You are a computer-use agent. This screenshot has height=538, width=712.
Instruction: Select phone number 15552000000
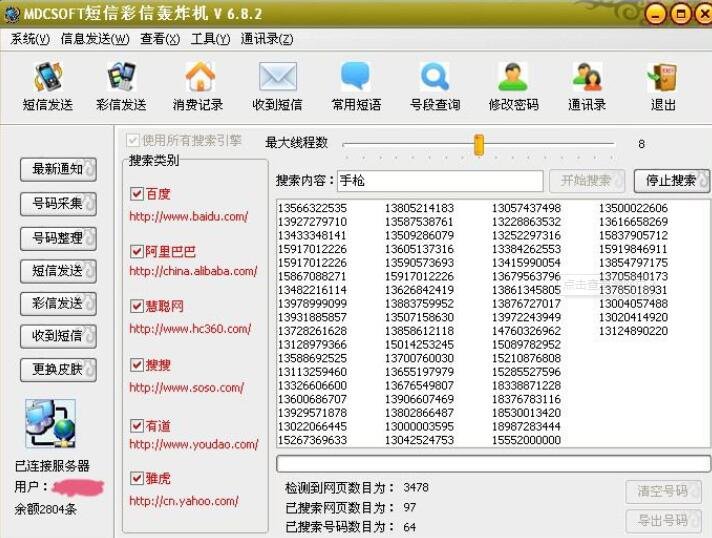coord(526,440)
